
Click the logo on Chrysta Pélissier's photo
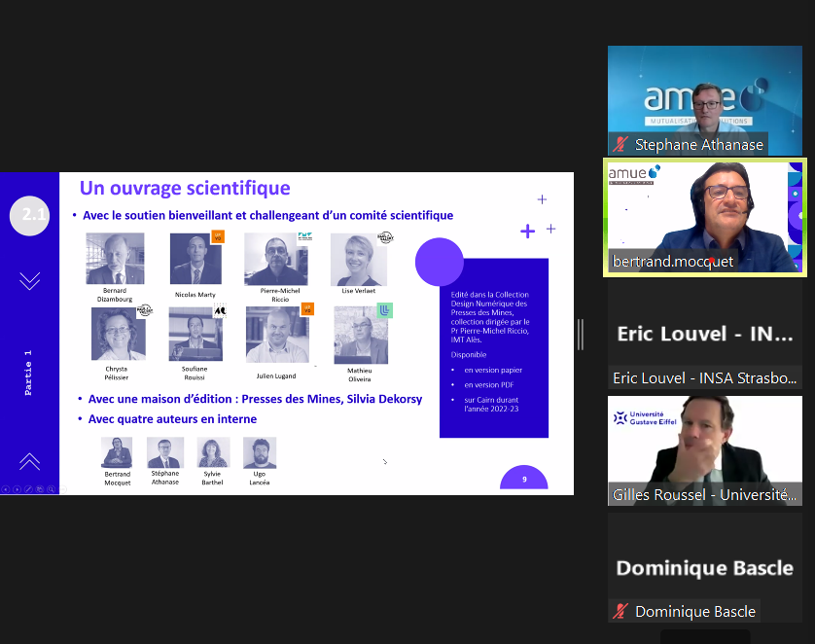[x=145, y=310]
